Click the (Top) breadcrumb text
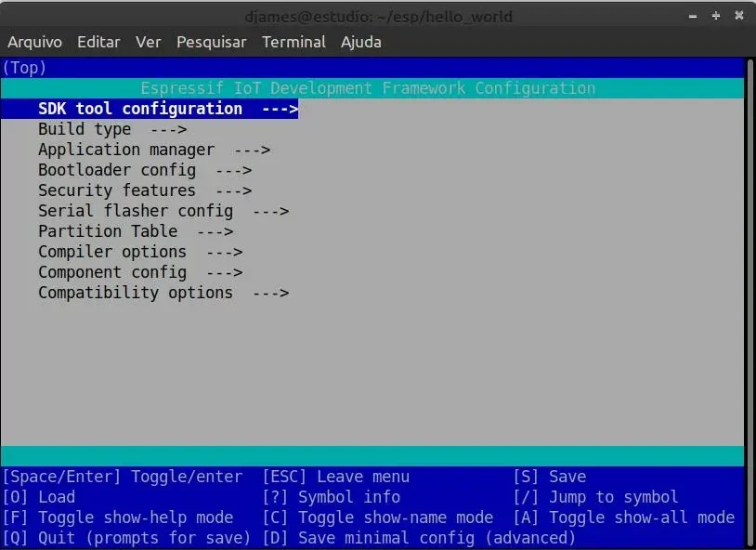The width and height of the screenshot is (756, 550). 24,68
